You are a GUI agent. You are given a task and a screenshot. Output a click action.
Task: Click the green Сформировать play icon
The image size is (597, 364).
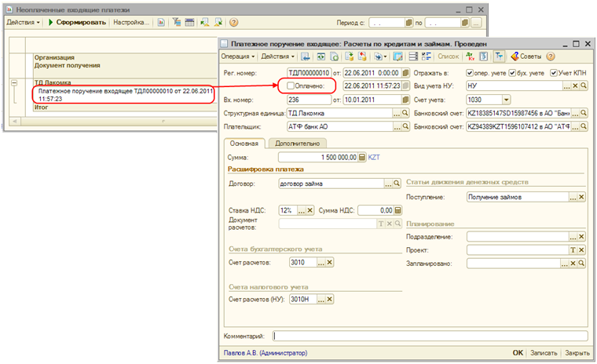click(x=51, y=23)
